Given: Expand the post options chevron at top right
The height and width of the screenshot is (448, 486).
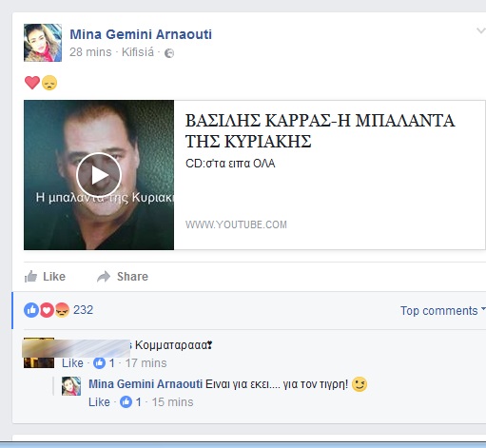Looking at the screenshot, I should point(481,30).
